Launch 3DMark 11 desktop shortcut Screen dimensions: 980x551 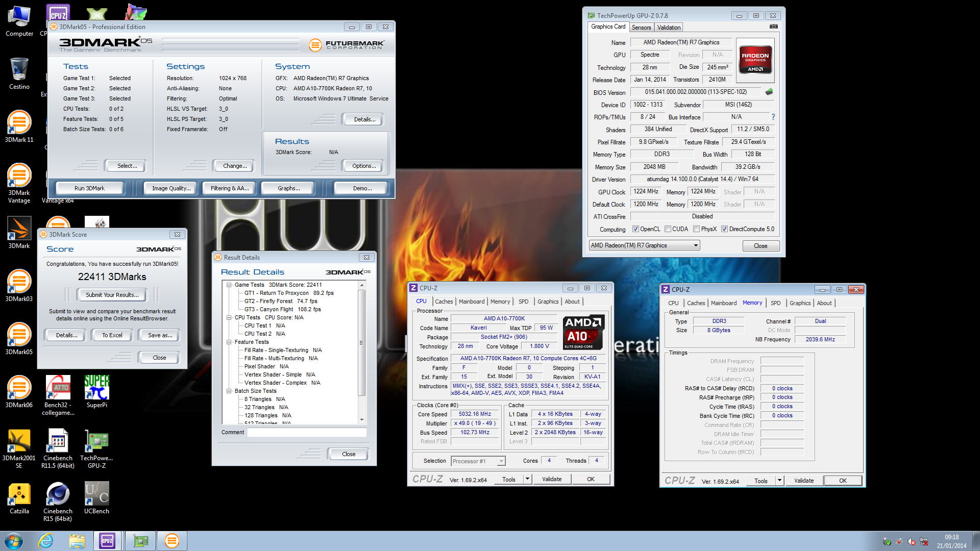(x=19, y=126)
